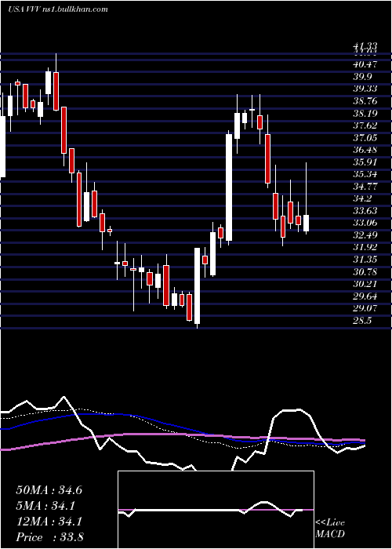Click the 39.9 price axis label
The height and width of the screenshot is (549, 392).
[x=362, y=77]
